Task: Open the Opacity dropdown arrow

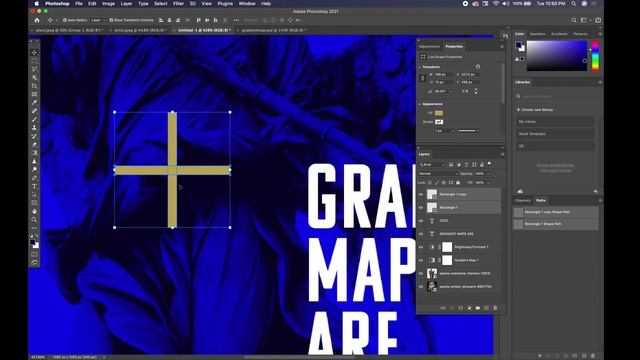Action: 488,173
